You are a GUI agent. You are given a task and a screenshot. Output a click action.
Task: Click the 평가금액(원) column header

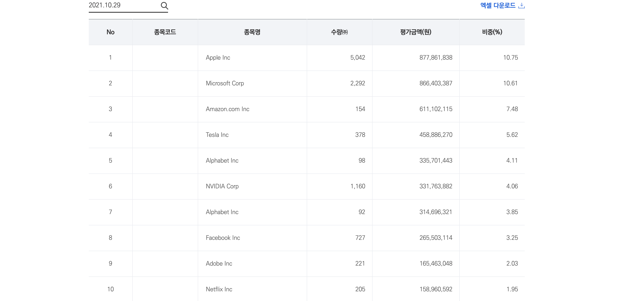[416, 32]
